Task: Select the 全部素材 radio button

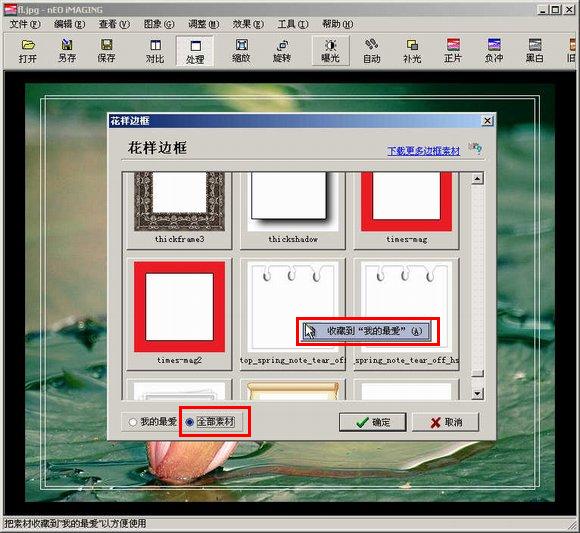Action: pos(189,422)
